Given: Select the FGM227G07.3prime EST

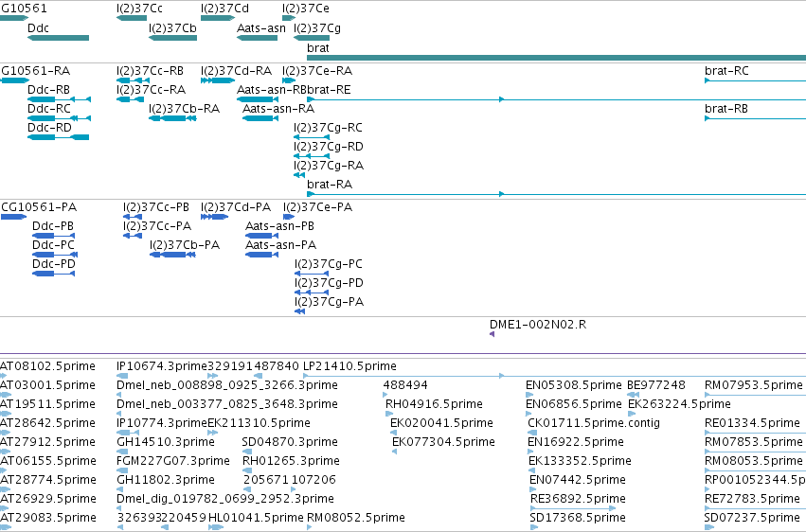Looking at the screenshot, I should (x=120, y=470).
